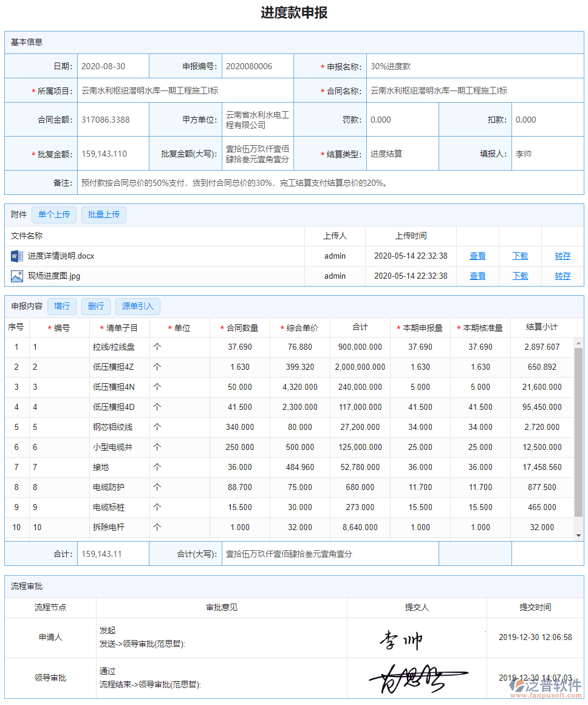The image size is (588, 705).
Task: Click 删行 to delete a row
Action: click(95, 306)
